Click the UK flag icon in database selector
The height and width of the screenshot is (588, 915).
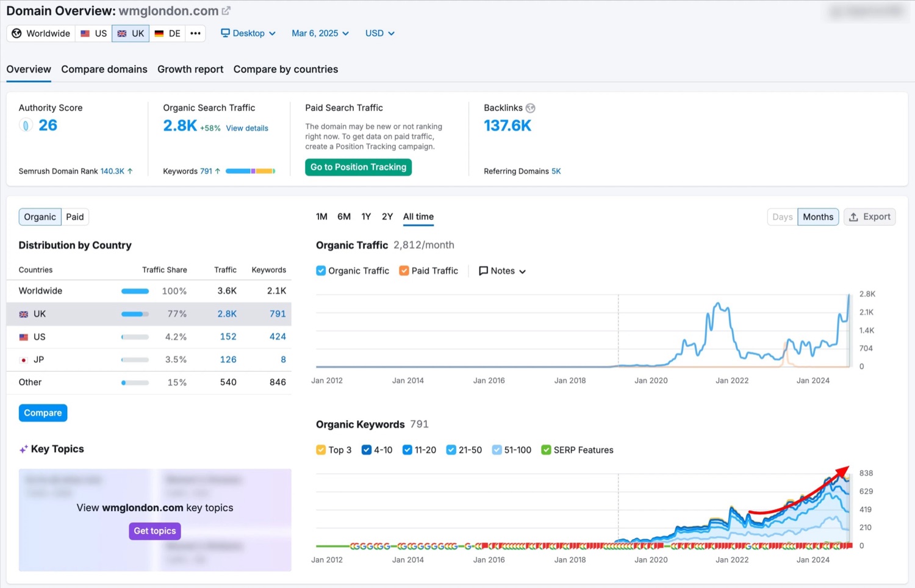pos(122,34)
